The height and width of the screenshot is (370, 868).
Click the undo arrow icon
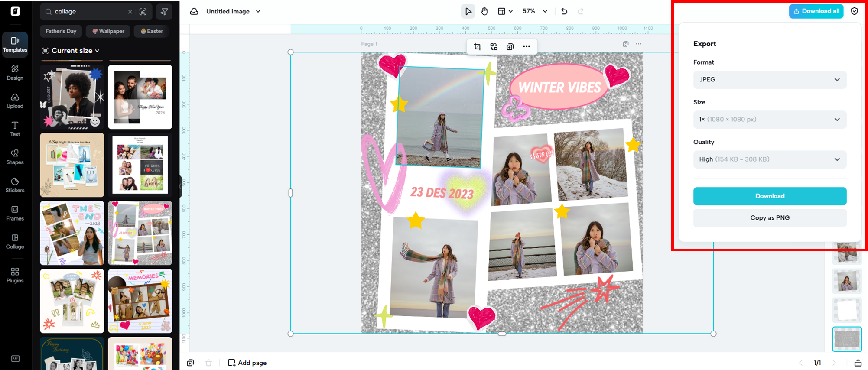[564, 11]
